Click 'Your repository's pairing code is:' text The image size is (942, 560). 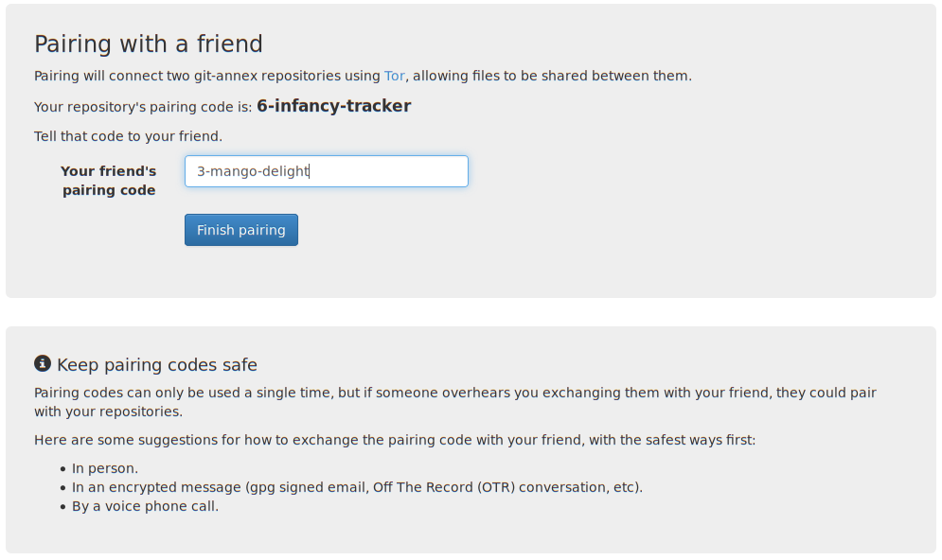[x=142, y=107]
